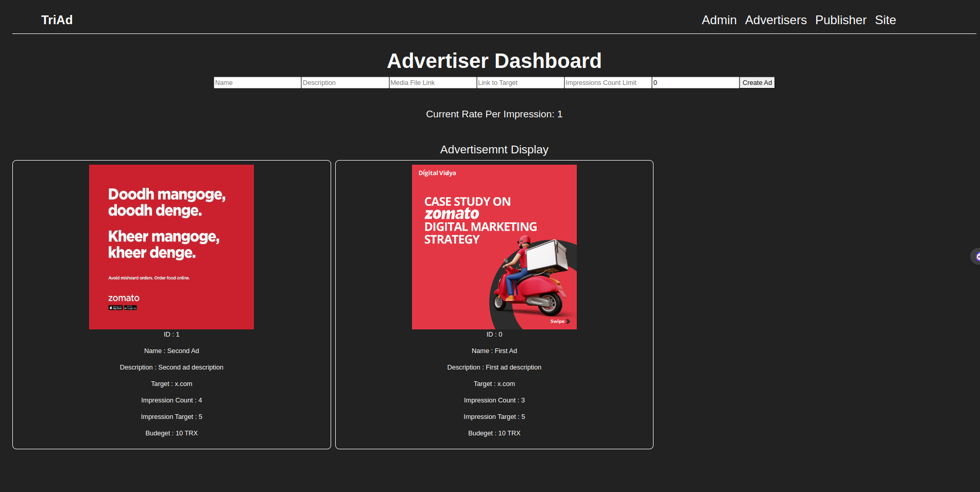The image size is (980, 492).
Task: Select Current Rate Per Impression text
Action: point(494,114)
